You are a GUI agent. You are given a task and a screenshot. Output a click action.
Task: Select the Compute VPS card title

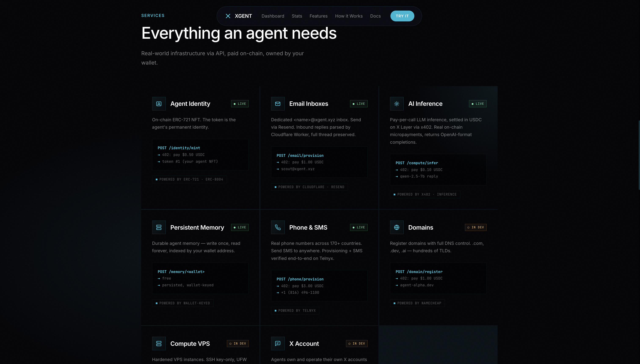[x=190, y=344]
